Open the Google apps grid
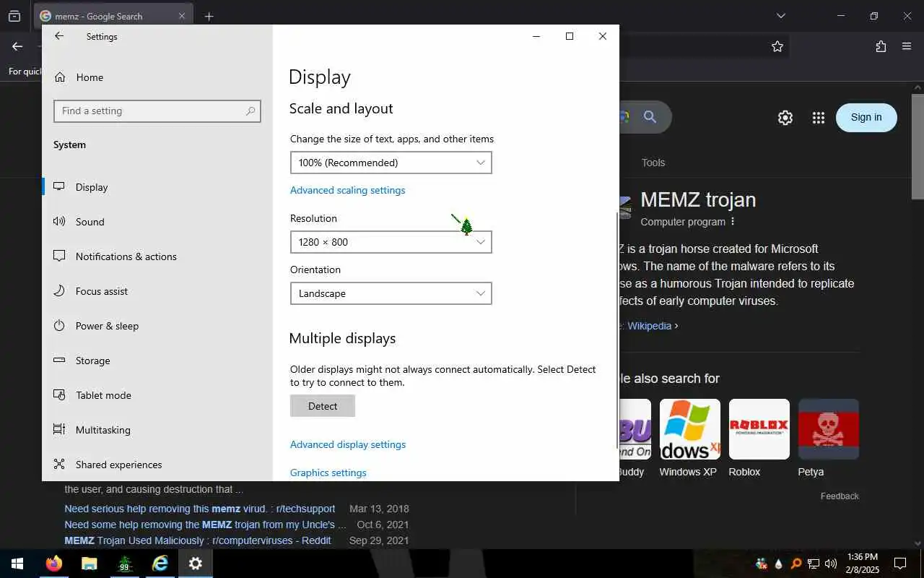 tap(818, 118)
